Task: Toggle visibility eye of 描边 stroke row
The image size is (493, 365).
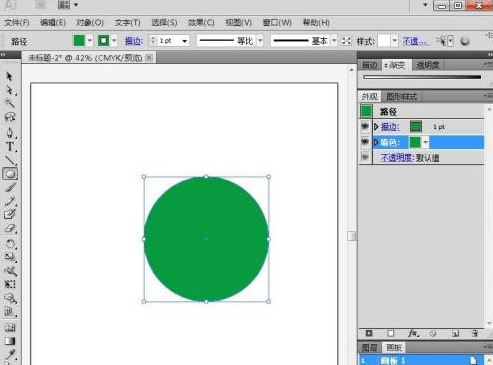Action: [x=365, y=127]
